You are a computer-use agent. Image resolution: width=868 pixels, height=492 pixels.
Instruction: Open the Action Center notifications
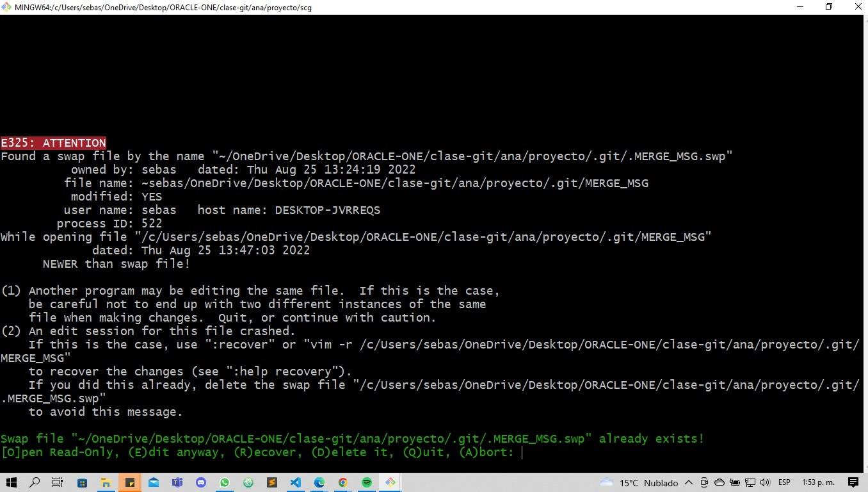click(853, 482)
